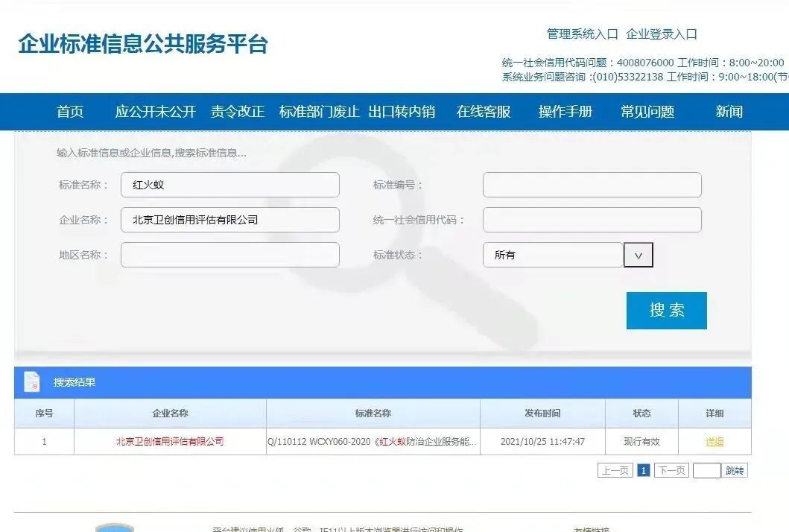
Task: Click the (010)53322138 consultation line text
Action: (x=645, y=77)
